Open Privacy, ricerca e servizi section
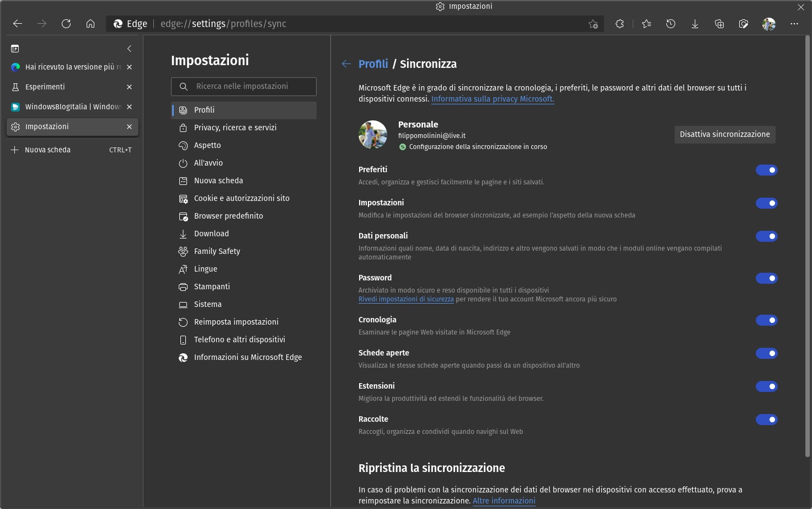The width and height of the screenshot is (812, 509). [x=244, y=128]
